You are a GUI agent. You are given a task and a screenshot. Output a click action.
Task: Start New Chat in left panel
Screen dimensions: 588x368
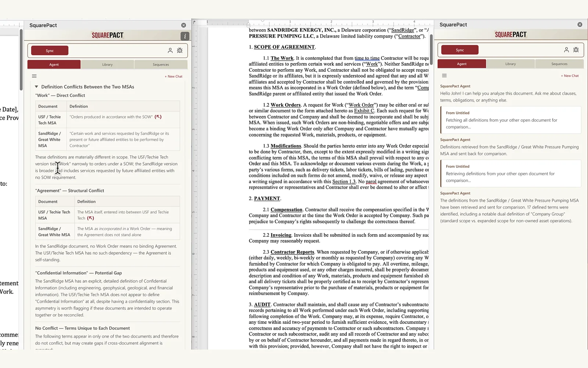tap(173, 77)
